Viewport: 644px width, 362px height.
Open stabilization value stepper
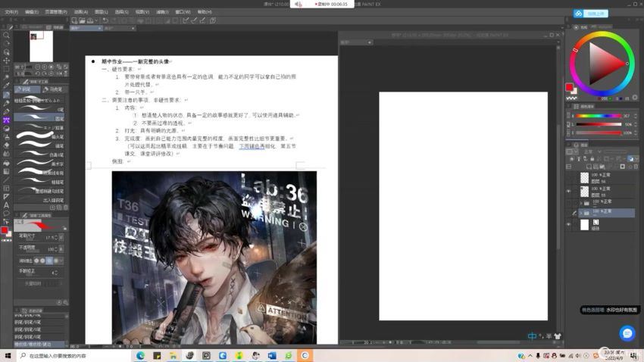(56, 272)
